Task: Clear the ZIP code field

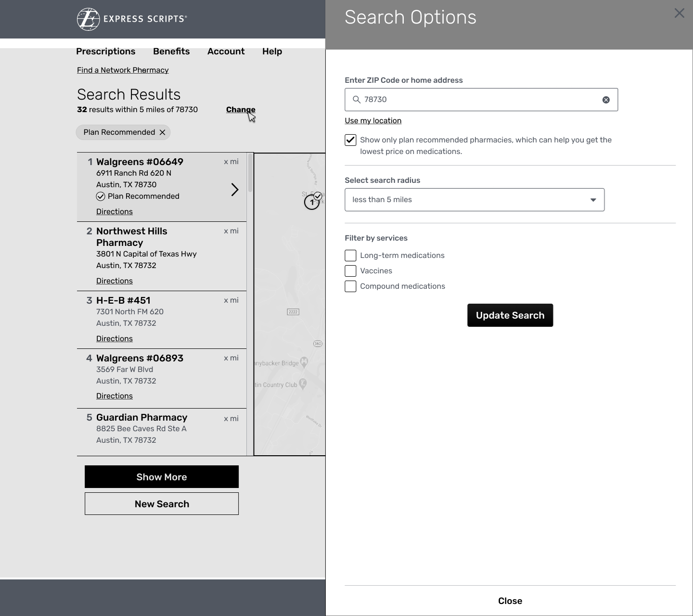Action: 606,100
